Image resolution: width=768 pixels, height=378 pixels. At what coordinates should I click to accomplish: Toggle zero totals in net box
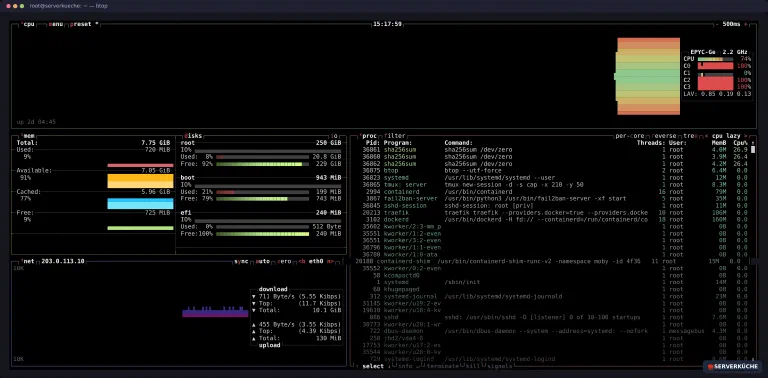285,261
